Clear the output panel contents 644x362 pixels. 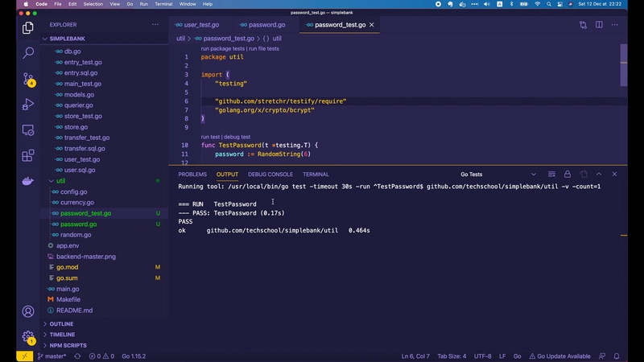coord(551,174)
